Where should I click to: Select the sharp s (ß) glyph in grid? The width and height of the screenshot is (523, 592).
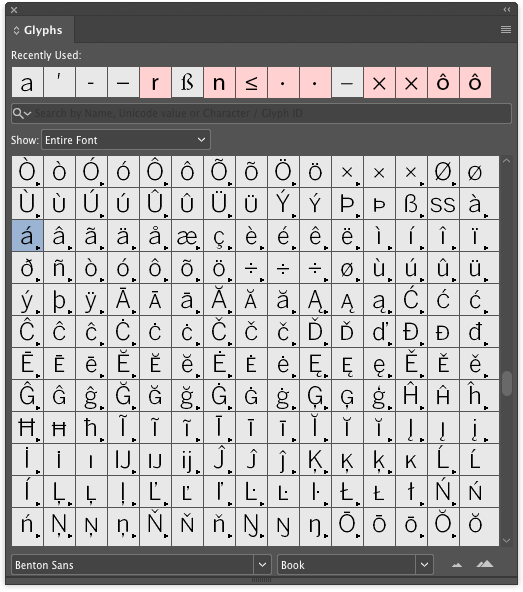412,204
